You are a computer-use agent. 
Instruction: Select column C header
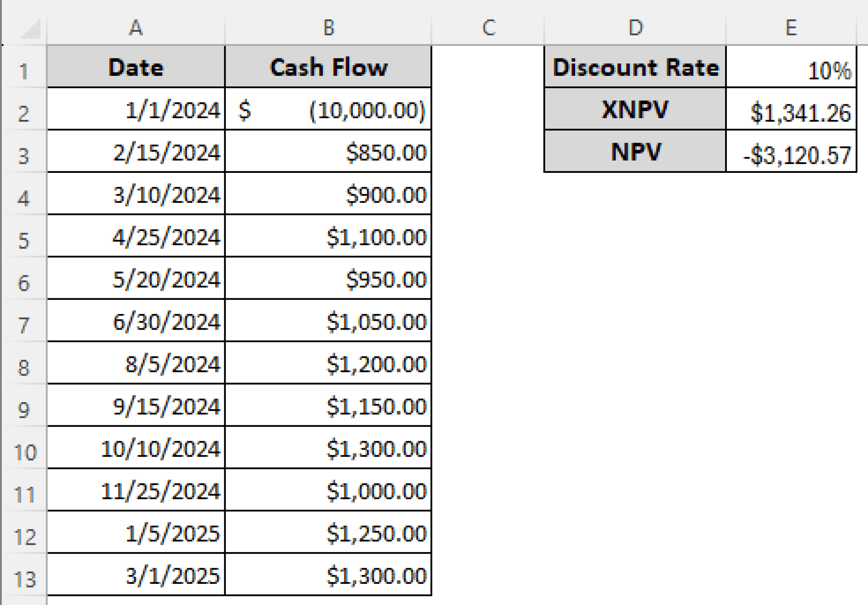click(490, 28)
